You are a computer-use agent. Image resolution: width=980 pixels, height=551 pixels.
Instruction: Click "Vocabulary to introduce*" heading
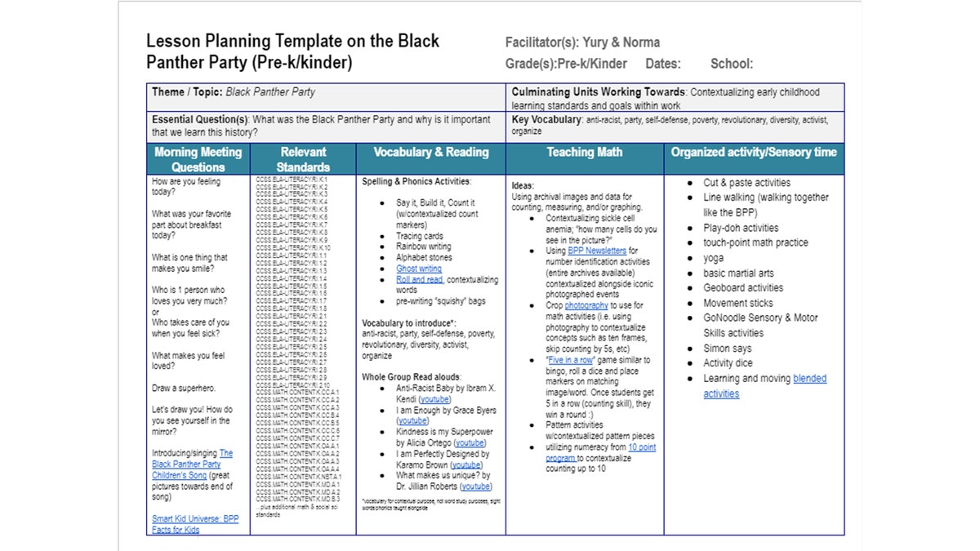tap(409, 323)
